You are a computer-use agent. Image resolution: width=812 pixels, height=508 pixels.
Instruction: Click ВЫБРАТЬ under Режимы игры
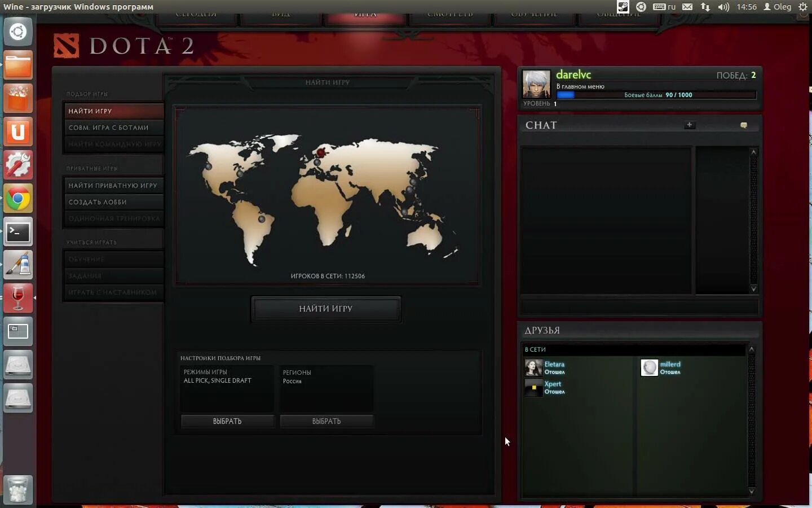click(x=227, y=421)
